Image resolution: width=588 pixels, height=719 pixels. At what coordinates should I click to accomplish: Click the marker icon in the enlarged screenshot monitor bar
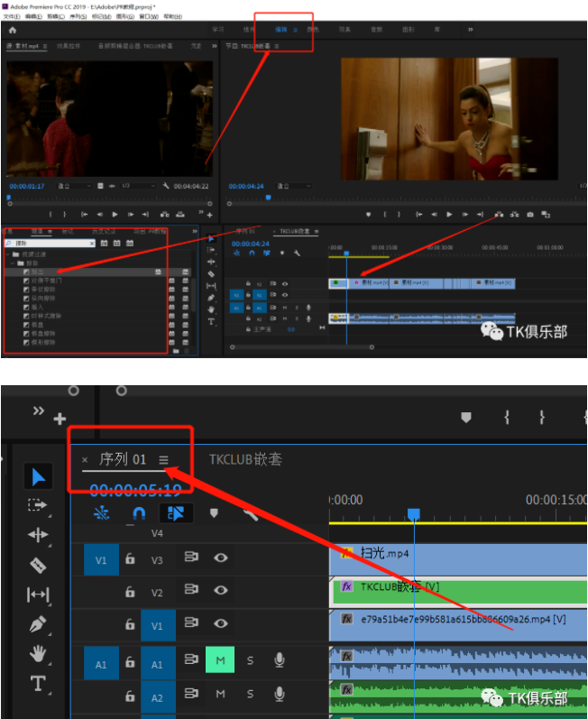[x=466, y=418]
